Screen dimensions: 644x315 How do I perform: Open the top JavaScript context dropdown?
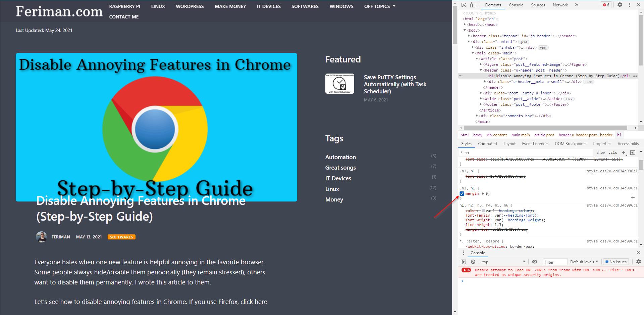pos(503,262)
